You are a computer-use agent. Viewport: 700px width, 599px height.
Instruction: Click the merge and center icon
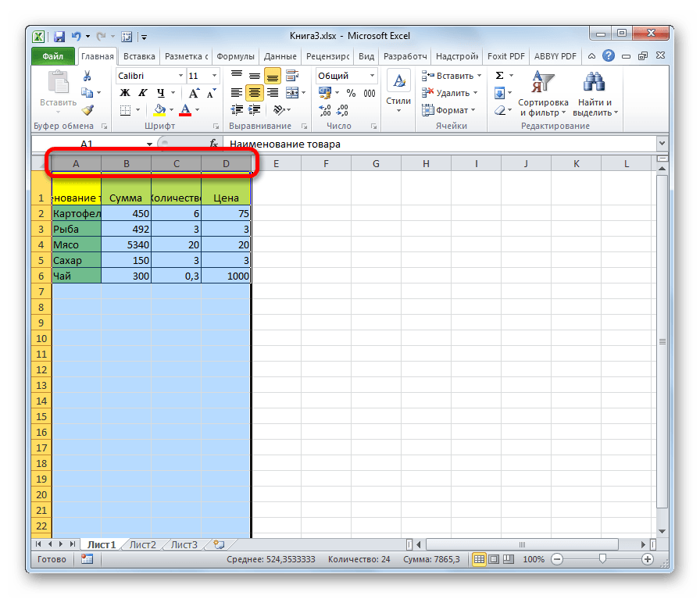(292, 93)
